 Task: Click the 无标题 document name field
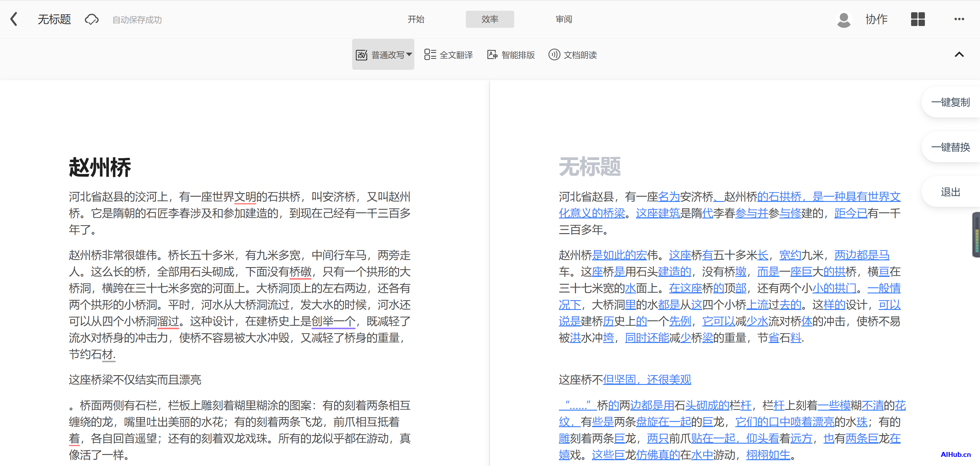(x=55, y=19)
